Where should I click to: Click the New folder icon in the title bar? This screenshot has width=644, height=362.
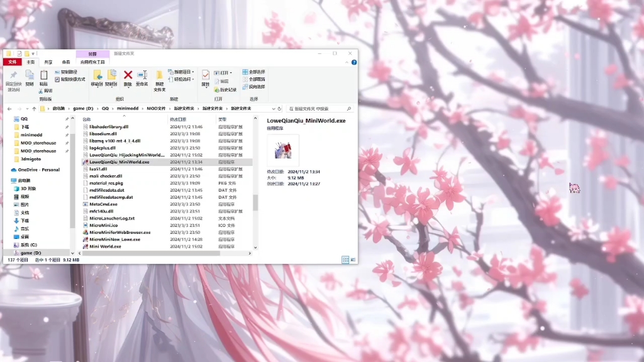(26, 54)
